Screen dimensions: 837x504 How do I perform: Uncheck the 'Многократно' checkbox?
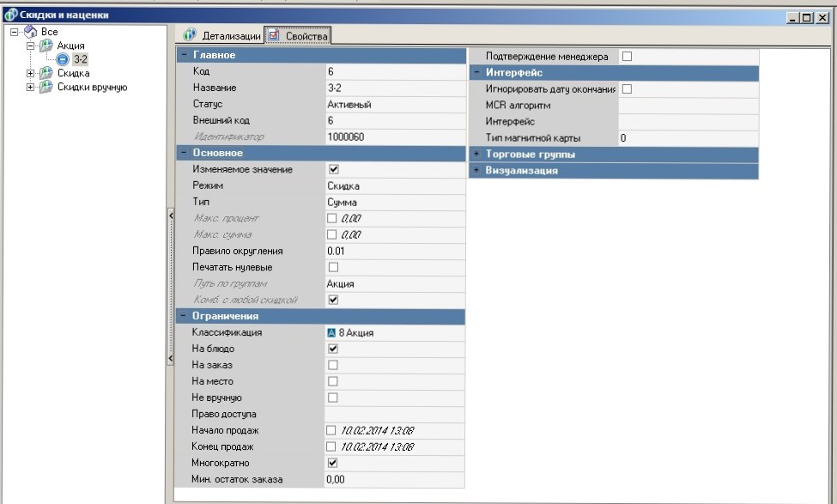point(333,463)
